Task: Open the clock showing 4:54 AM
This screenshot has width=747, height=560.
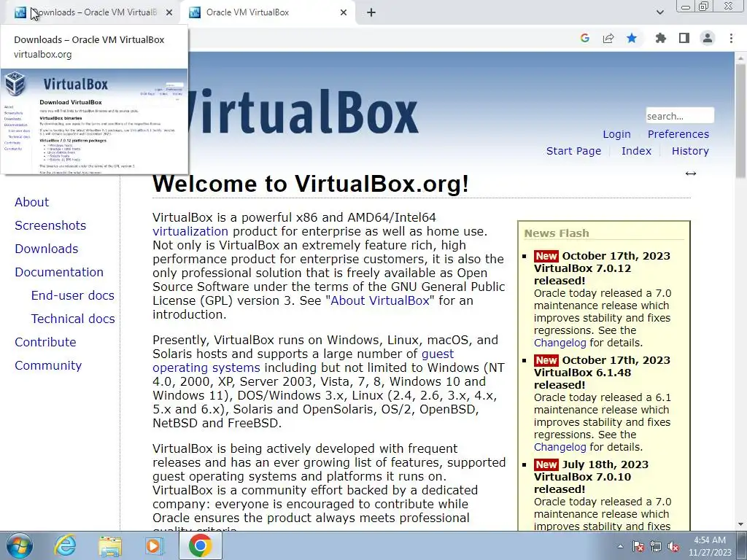Action: pos(710,546)
